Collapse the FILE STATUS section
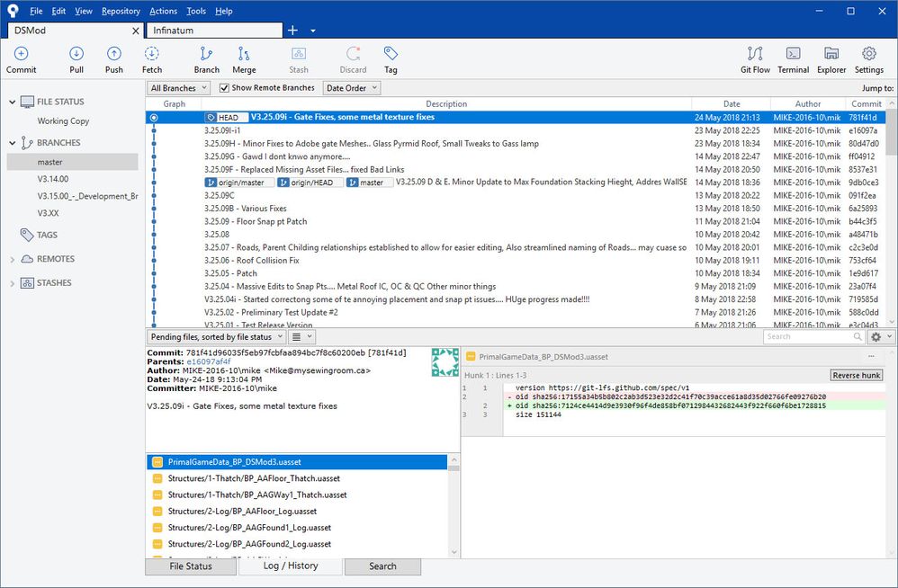The height and width of the screenshot is (588, 898). 12,102
